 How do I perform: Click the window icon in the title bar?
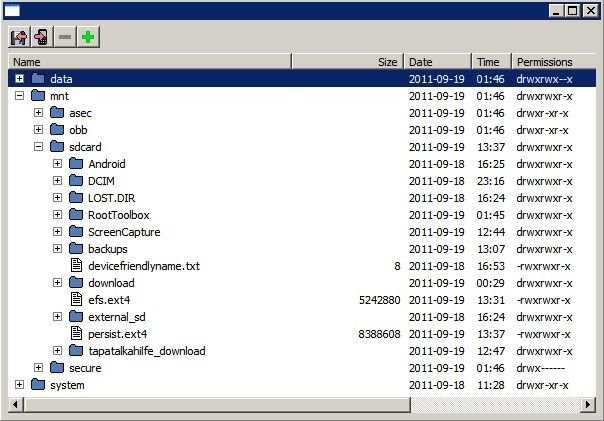[x=12, y=10]
